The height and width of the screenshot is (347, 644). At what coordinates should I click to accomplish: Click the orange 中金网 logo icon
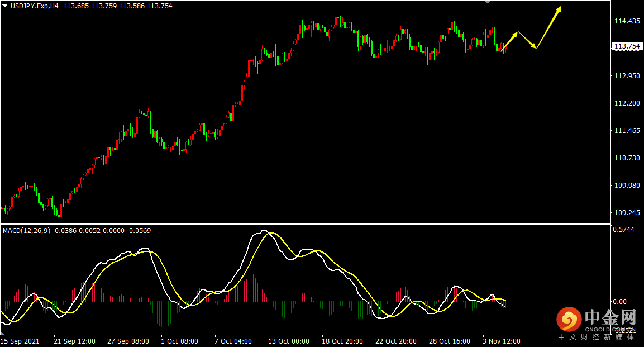[569, 320]
